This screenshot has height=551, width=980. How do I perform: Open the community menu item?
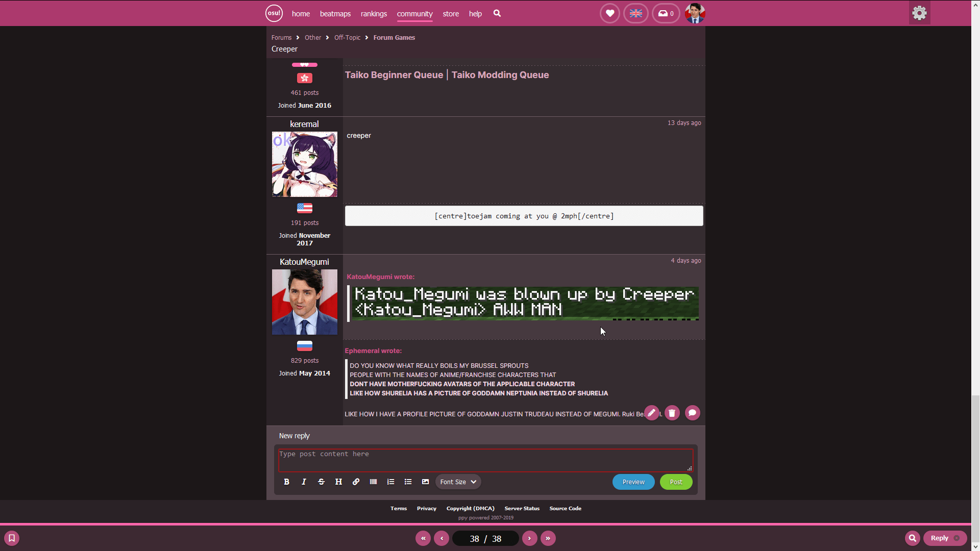[414, 14]
